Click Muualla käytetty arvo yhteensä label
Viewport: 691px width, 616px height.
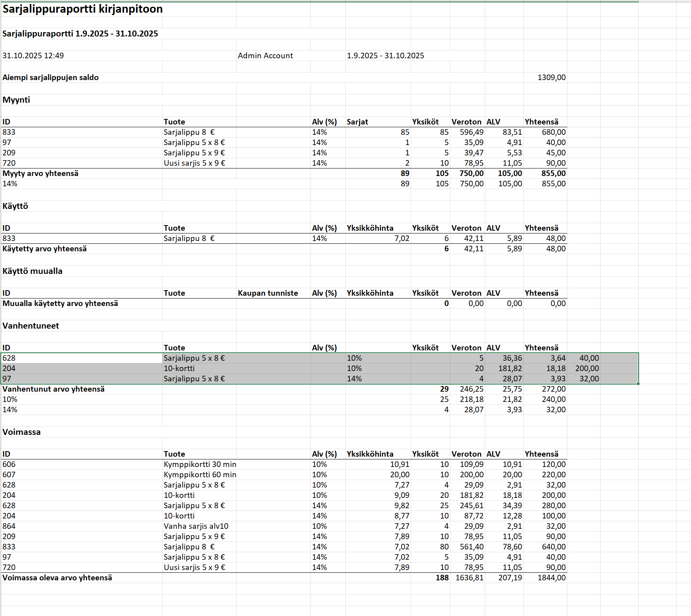coord(60,304)
